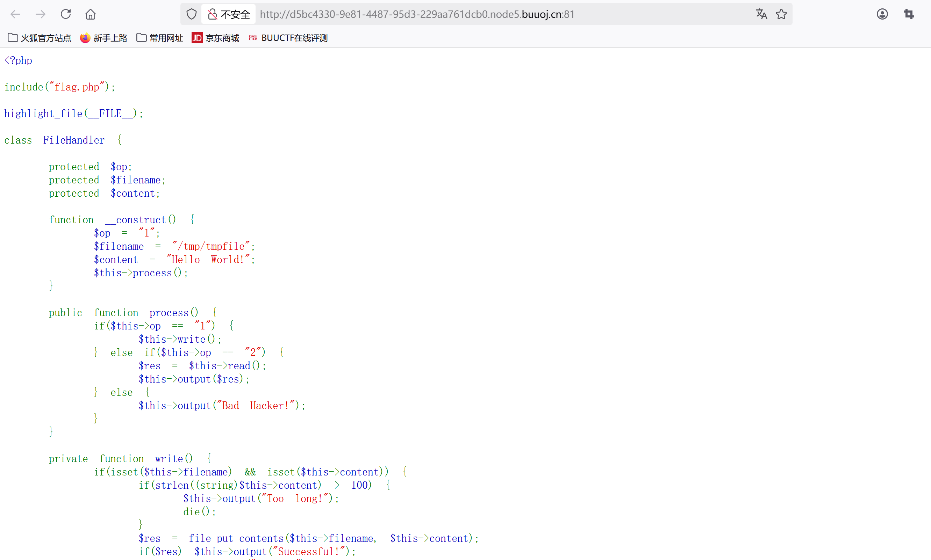Viewport: 931px width, 560px height.
Task: Click the highlight_file function text
Action: (x=43, y=114)
